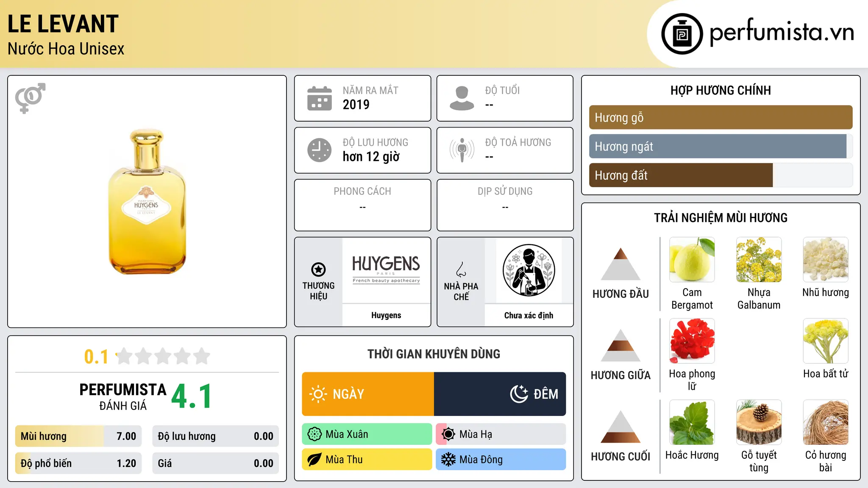The width and height of the screenshot is (868, 488).
Task: Click the Giá 0.00 score bar
Action: (216, 463)
